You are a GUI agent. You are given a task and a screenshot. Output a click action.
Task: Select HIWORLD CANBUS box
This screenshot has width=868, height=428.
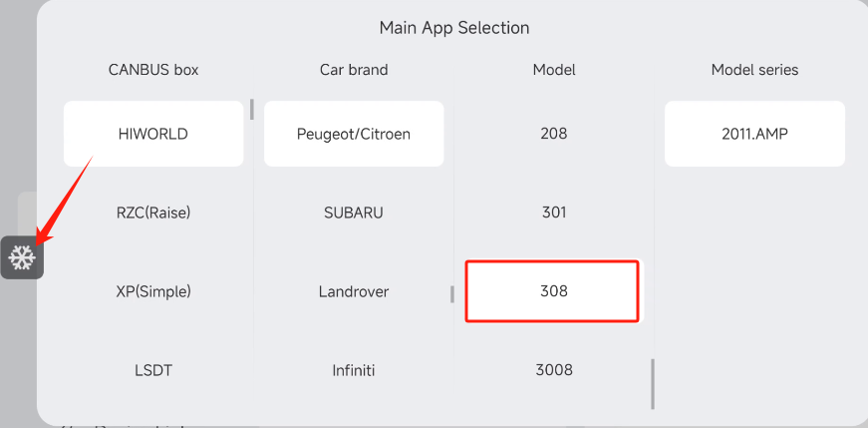point(153,134)
